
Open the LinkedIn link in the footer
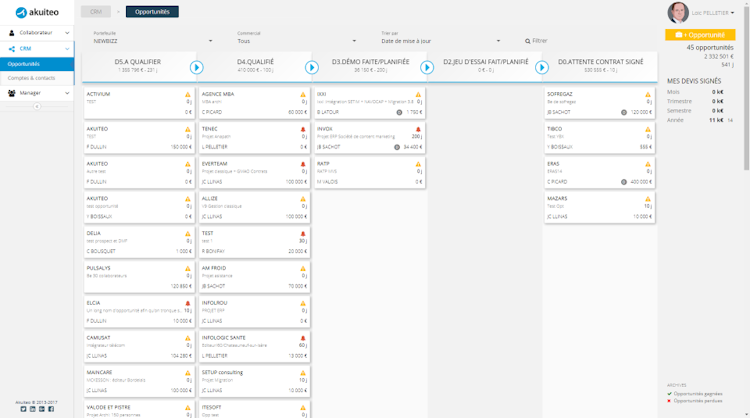(33, 409)
